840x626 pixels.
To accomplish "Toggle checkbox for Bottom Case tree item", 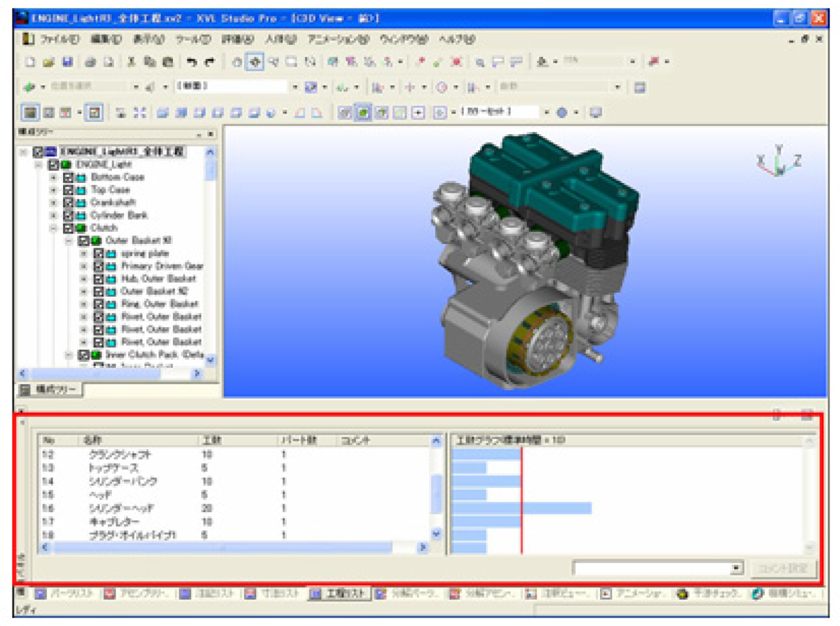I will 68,178.
